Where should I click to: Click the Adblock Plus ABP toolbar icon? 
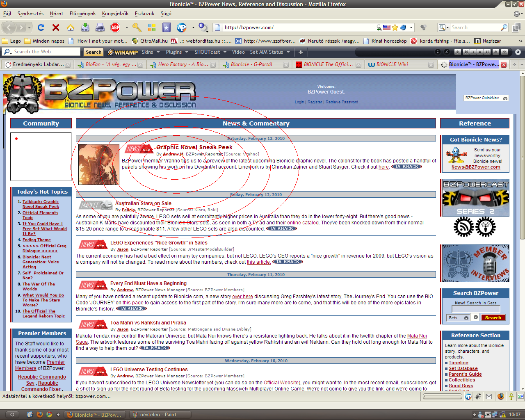(x=114, y=27)
